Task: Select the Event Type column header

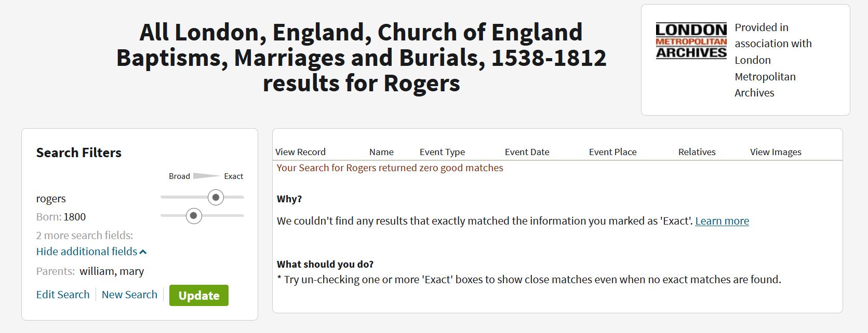Action: click(x=442, y=152)
